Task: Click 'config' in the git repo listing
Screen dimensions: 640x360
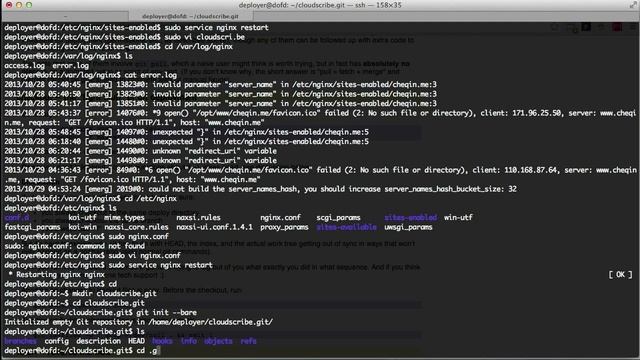Action: [x=56, y=341]
